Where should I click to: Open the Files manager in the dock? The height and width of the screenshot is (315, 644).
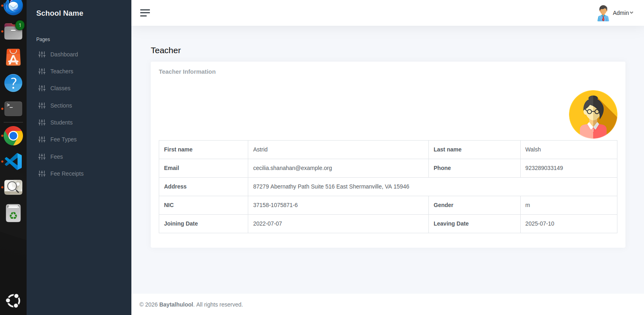click(13, 31)
